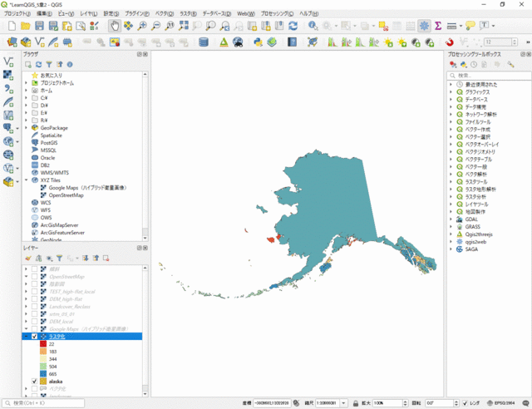
Task: Open messages log speech bubble in status bar
Action: 525,403
